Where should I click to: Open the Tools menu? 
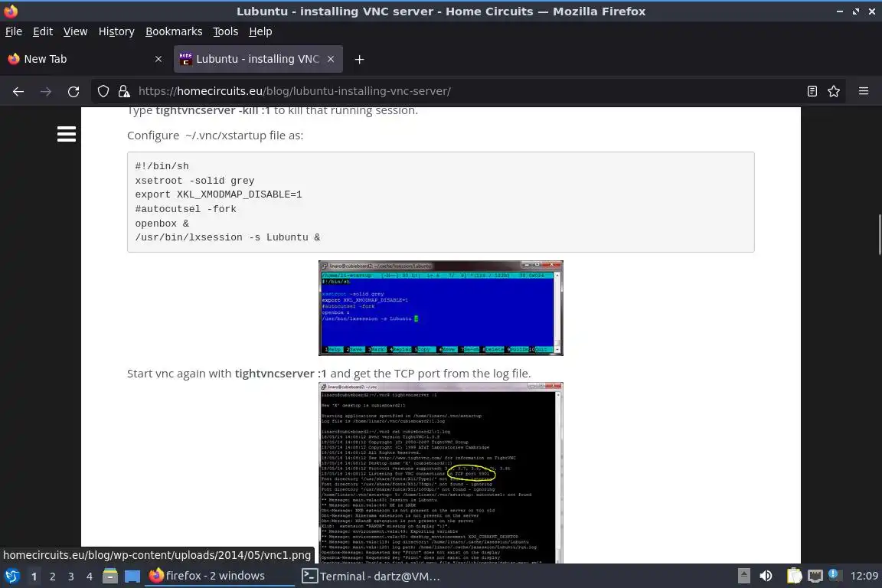pyautogui.click(x=226, y=31)
